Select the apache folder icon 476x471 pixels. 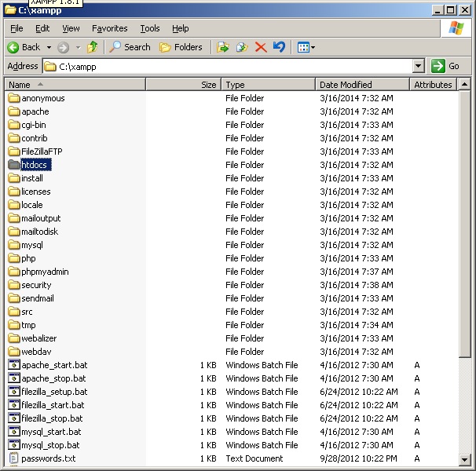(x=14, y=111)
